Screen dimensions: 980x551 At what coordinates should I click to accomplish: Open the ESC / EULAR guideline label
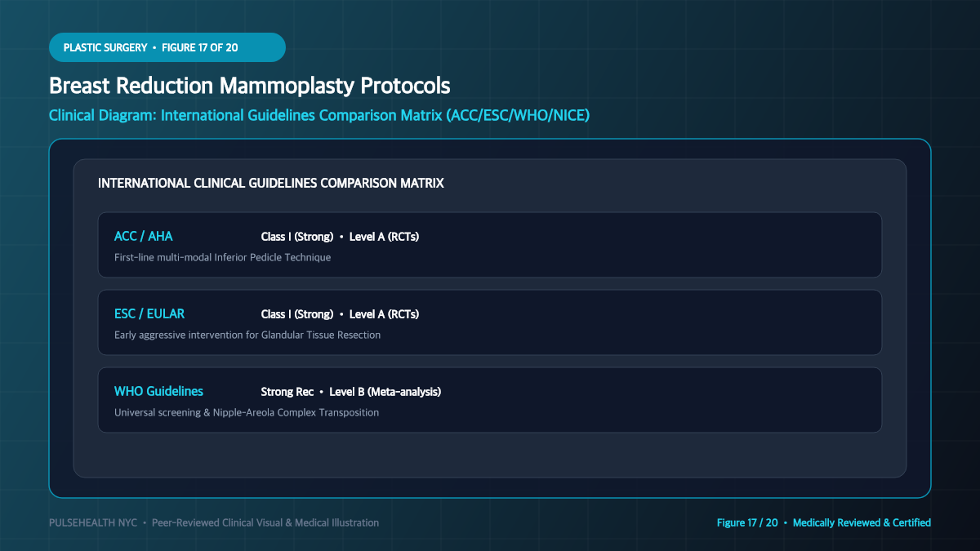(149, 314)
